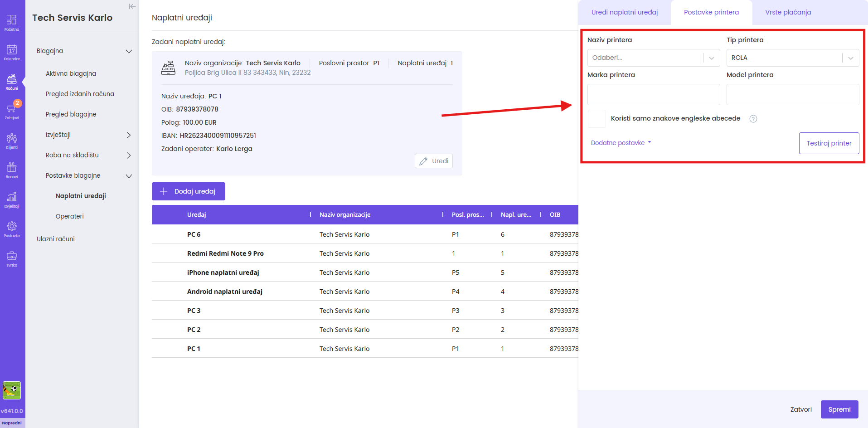
Task: Switch to Vrste plaćanja tab
Action: (788, 12)
